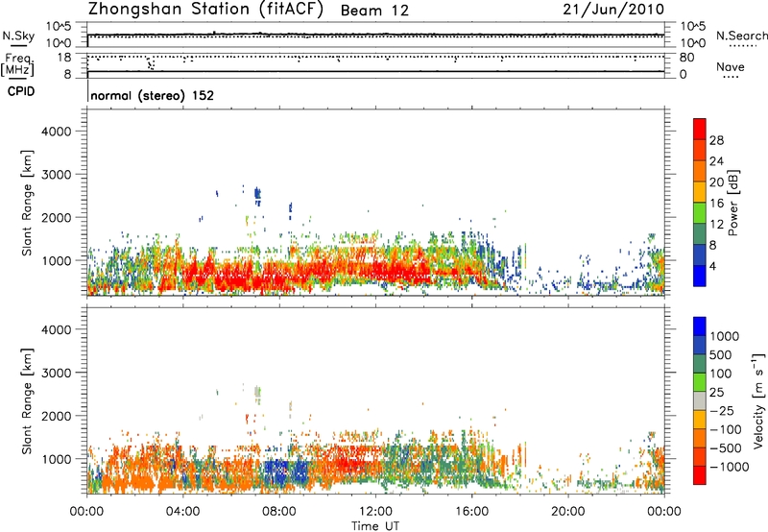Screen dimensions: 768x532
Task: Click the 'N.Sky' legend label
Action: (x=18, y=36)
